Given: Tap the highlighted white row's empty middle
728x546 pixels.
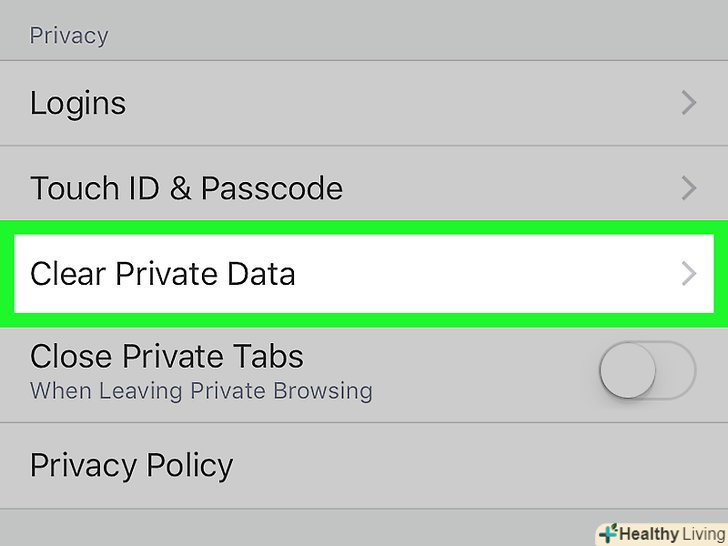Looking at the screenshot, I should (480, 274).
